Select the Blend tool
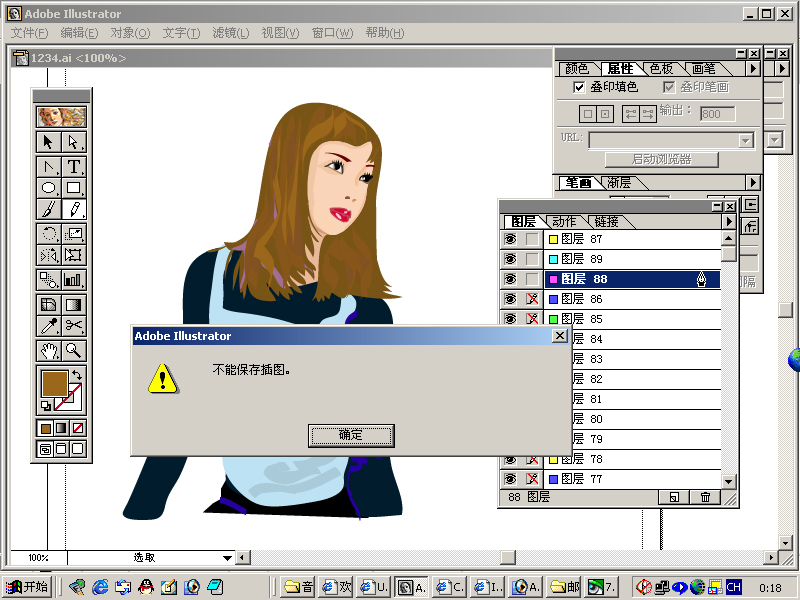The width and height of the screenshot is (800, 600). [x=48, y=280]
